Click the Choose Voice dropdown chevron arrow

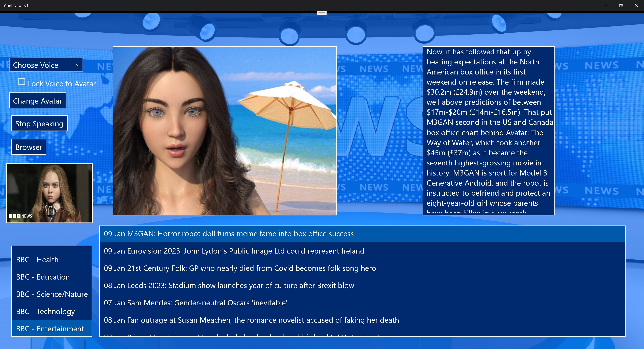pos(78,65)
